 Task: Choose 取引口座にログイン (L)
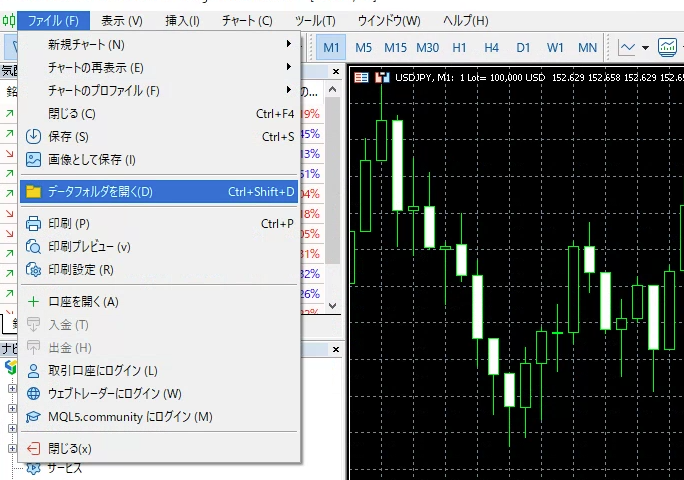coord(103,371)
